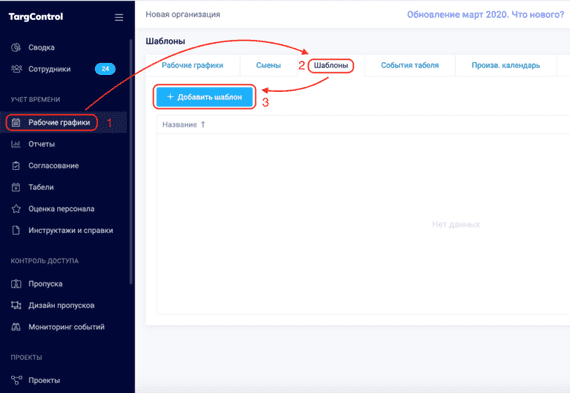Image resolution: width=570 pixels, height=393 pixels.
Task: Open the Проекты branch icon
Action: [x=16, y=380]
